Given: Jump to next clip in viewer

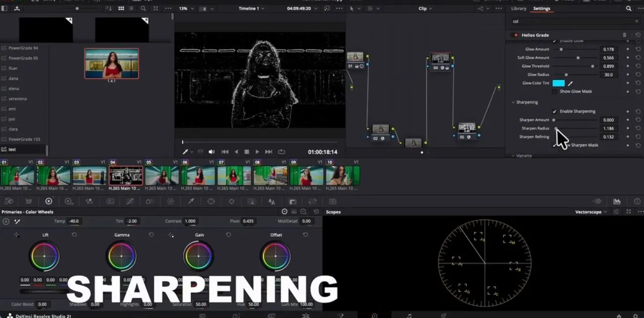Looking at the screenshot, I should pyautogui.click(x=269, y=152).
